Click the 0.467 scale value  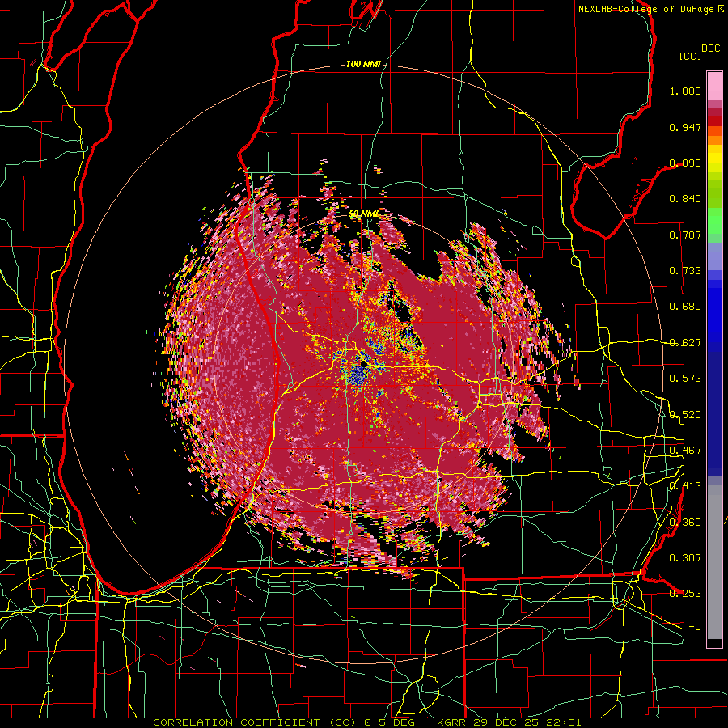pos(685,451)
